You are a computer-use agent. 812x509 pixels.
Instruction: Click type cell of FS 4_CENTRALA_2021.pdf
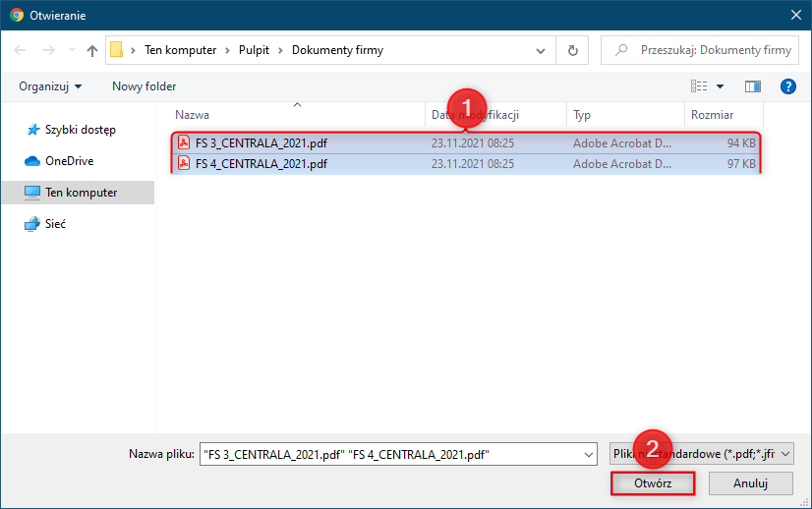pyautogui.click(x=622, y=164)
